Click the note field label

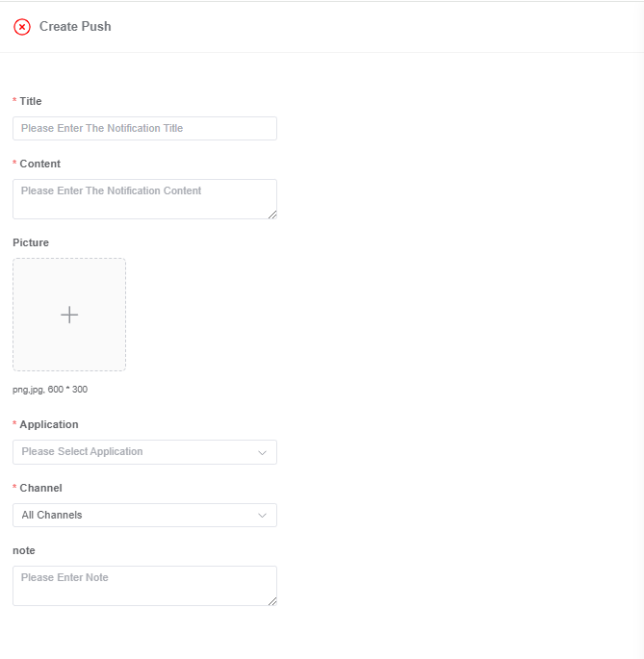pyautogui.click(x=24, y=550)
